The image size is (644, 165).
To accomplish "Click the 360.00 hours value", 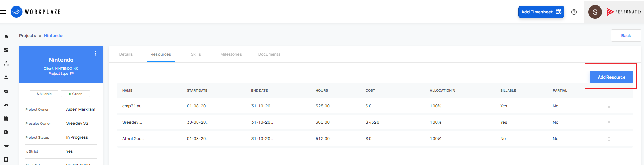I will click(323, 122).
